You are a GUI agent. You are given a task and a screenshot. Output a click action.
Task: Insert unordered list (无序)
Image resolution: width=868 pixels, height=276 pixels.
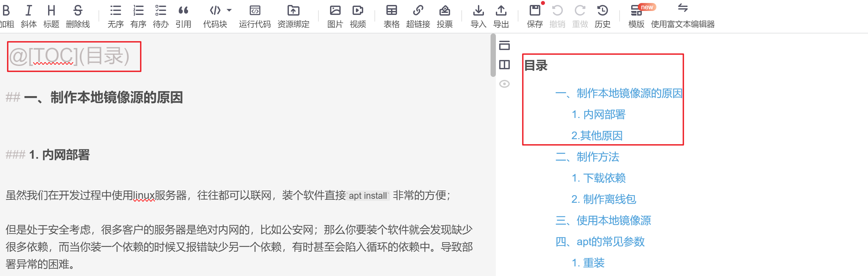115,16
